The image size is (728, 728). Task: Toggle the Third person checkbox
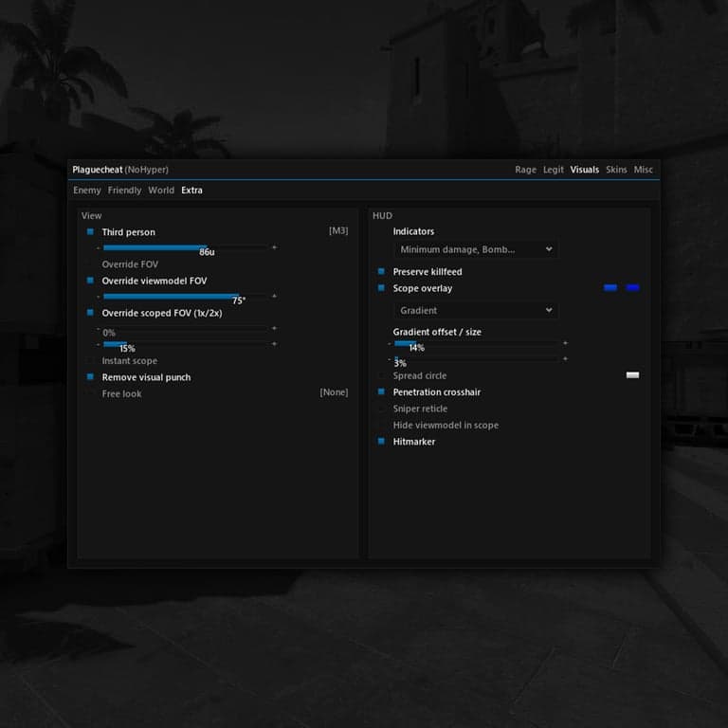tap(90, 231)
